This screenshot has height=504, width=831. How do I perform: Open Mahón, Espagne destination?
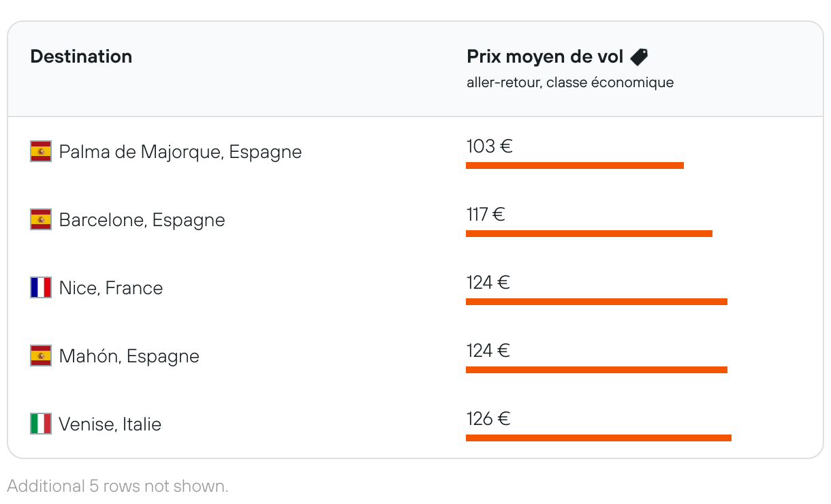pyautogui.click(x=129, y=356)
